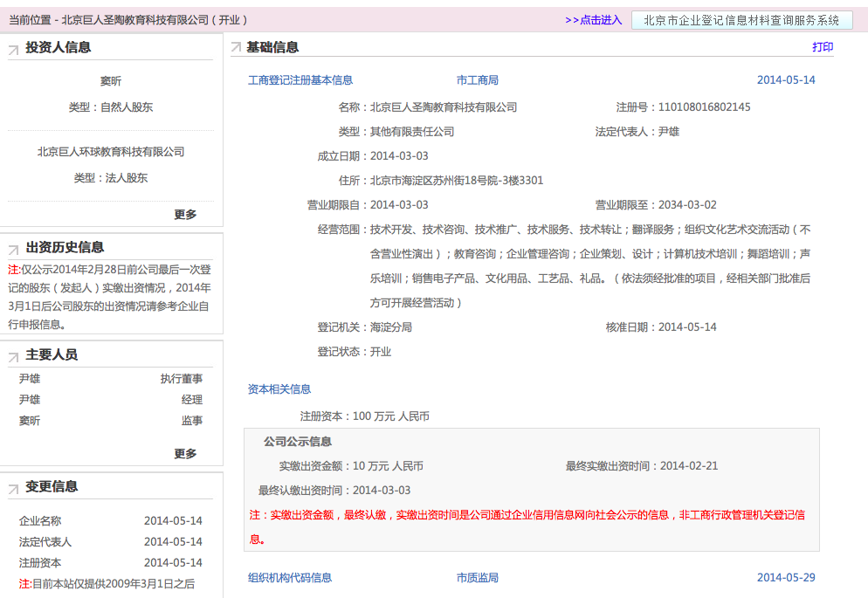
Task: Click the arrow icon beside 出资历史信息 heading
Action: click(13, 251)
